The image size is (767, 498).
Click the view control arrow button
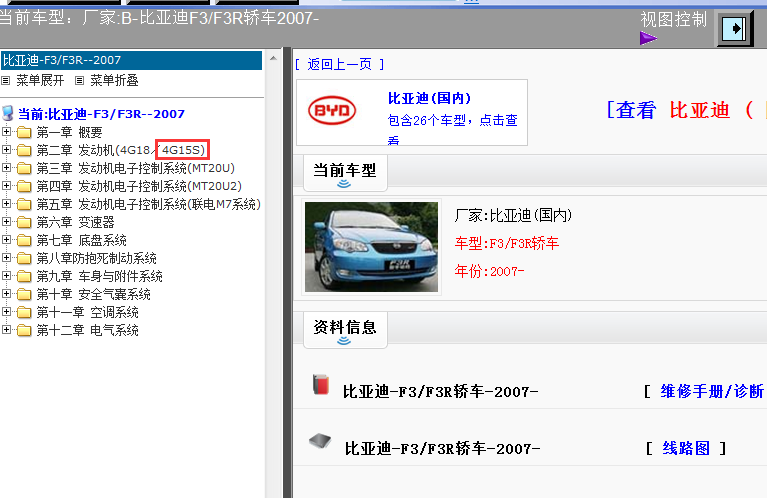click(x=735, y=29)
